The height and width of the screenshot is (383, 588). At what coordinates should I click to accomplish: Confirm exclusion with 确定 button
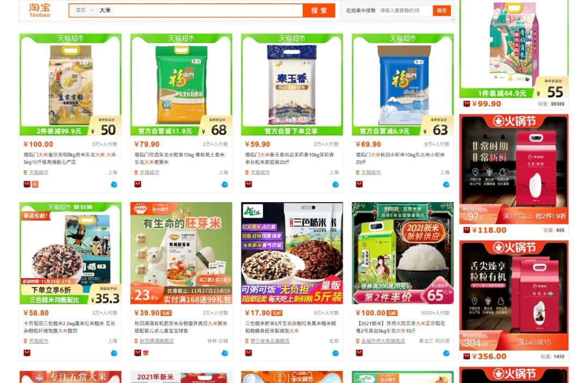[x=442, y=10]
